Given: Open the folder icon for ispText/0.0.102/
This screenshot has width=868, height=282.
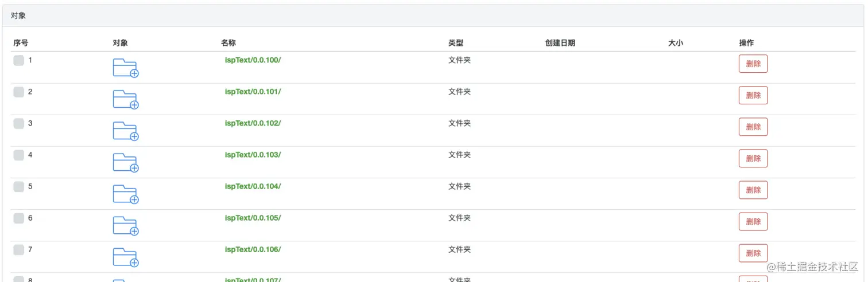Looking at the screenshot, I should [x=126, y=131].
